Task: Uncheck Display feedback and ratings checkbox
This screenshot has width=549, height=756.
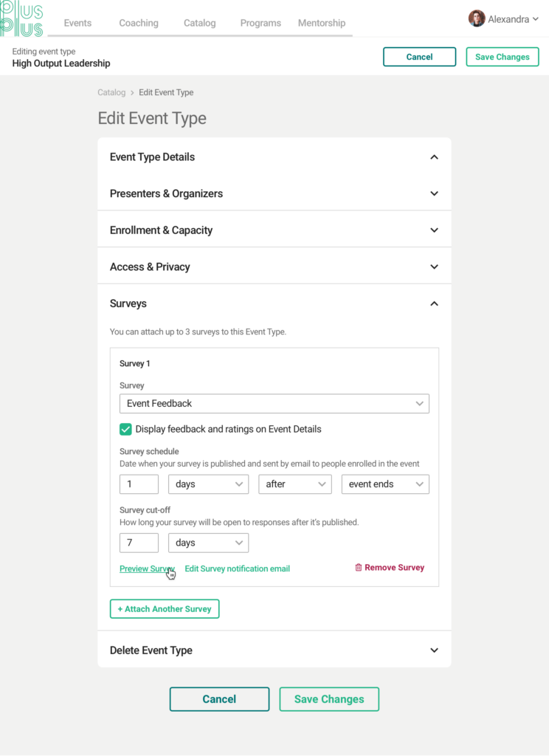Action: 125,429
